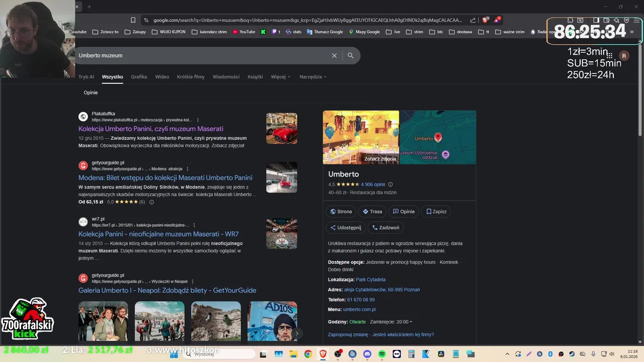Click the bookmark icon in the address bar
Viewport: 644px width, 362px height.
pos(133,20)
